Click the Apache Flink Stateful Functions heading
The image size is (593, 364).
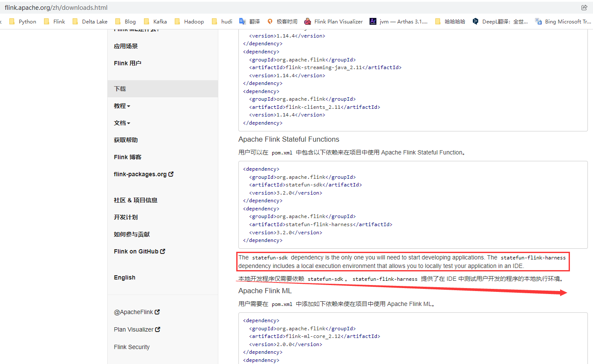tap(289, 139)
